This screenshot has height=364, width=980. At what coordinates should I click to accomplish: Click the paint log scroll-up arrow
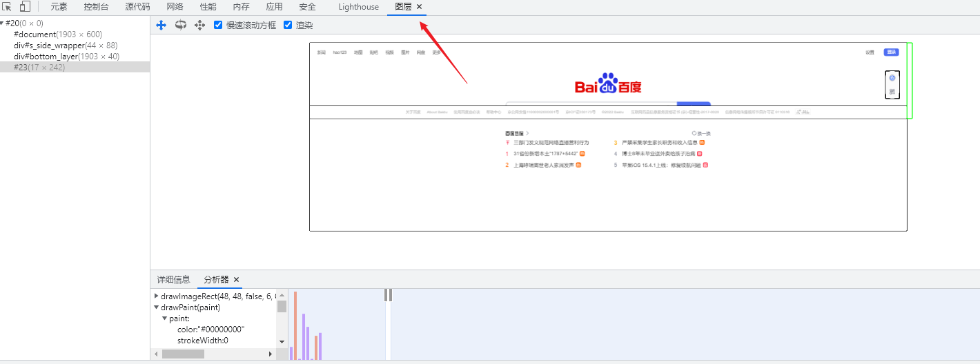pyautogui.click(x=282, y=294)
